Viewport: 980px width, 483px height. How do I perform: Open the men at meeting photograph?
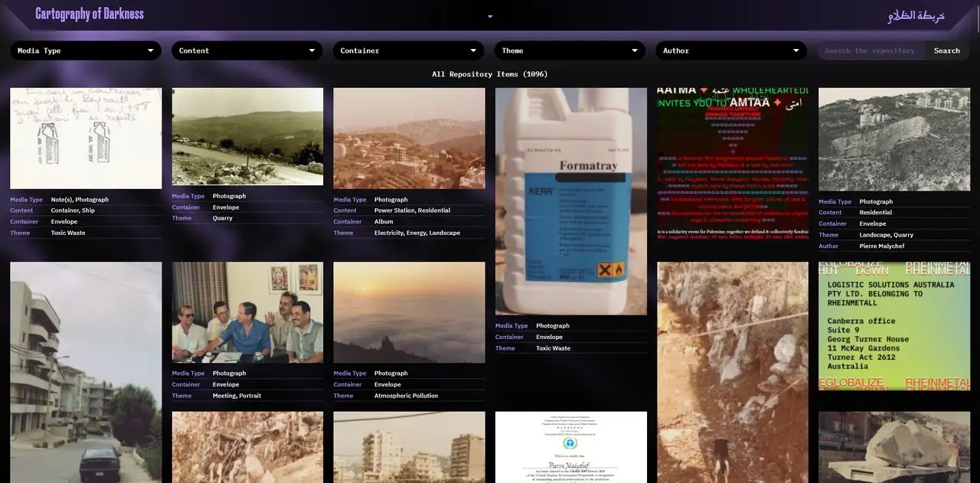pos(247,312)
